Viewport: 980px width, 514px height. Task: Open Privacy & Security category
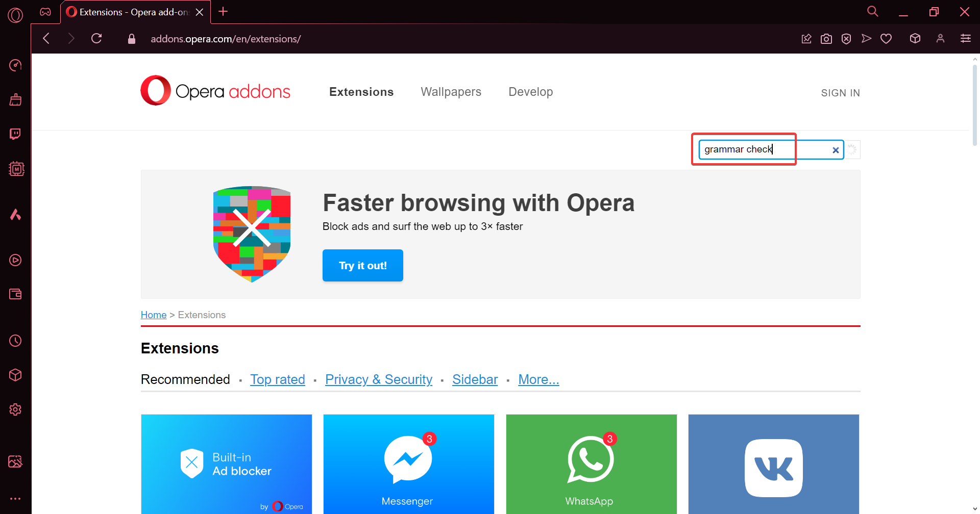(379, 379)
